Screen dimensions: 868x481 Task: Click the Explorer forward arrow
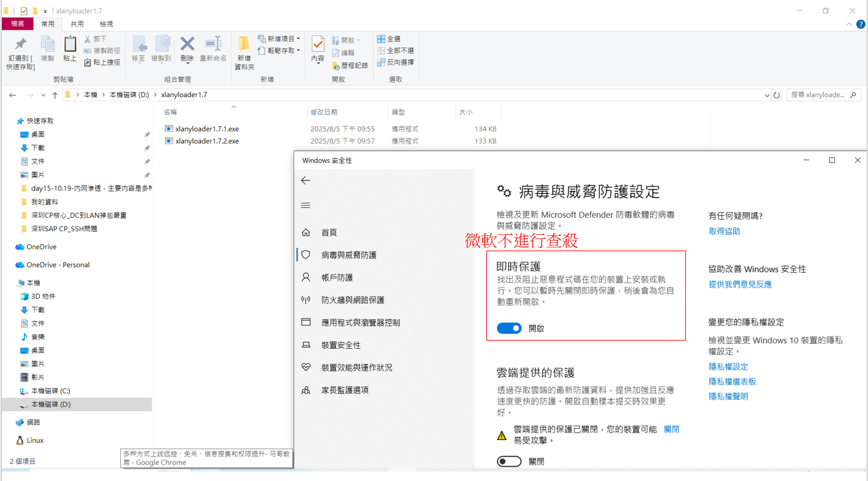click(x=30, y=95)
